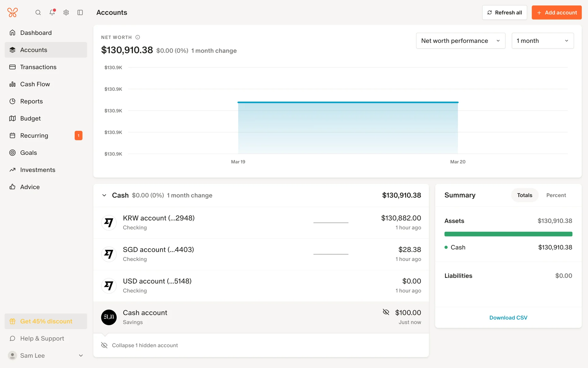Click the search magnifier icon
The image size is (588, 368).
pos(38,13)
